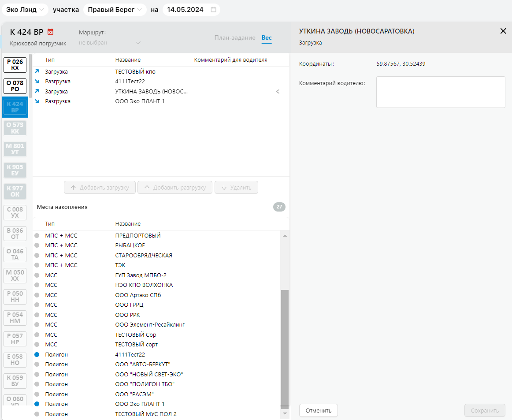Image resolution: width=512 pixels, height=420 pixels.
Task: Switch to the Вес tab
Action: pyautogui.click(x=267, y=38)
